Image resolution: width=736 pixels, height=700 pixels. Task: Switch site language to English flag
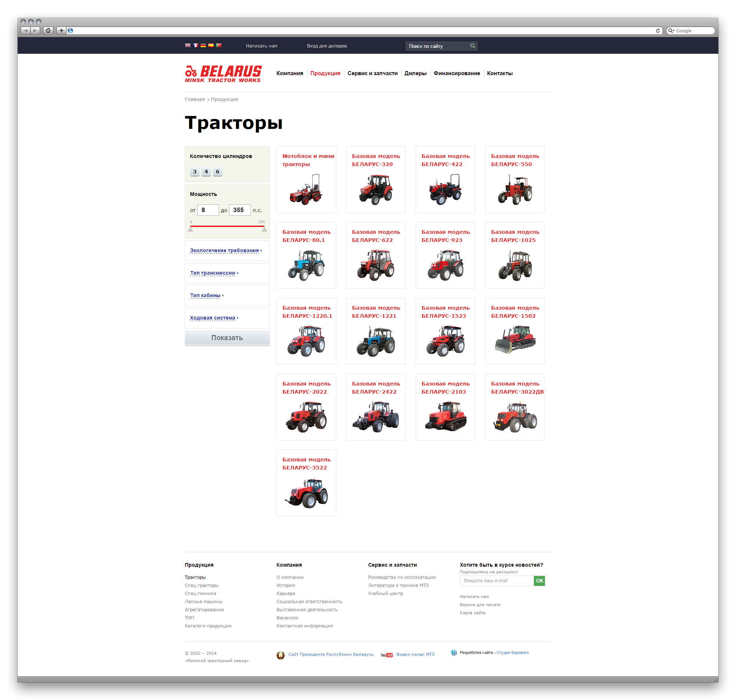(x=188, y=46)
